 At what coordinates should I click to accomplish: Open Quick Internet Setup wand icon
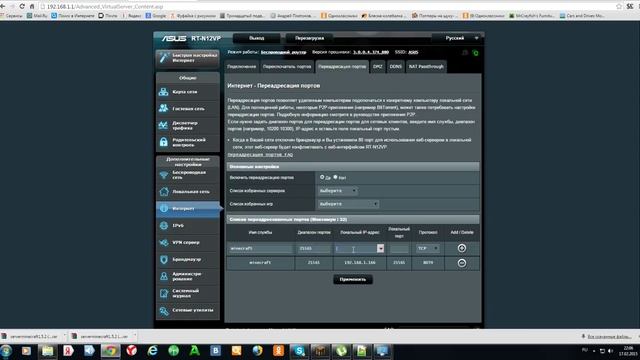pos(164,58)
